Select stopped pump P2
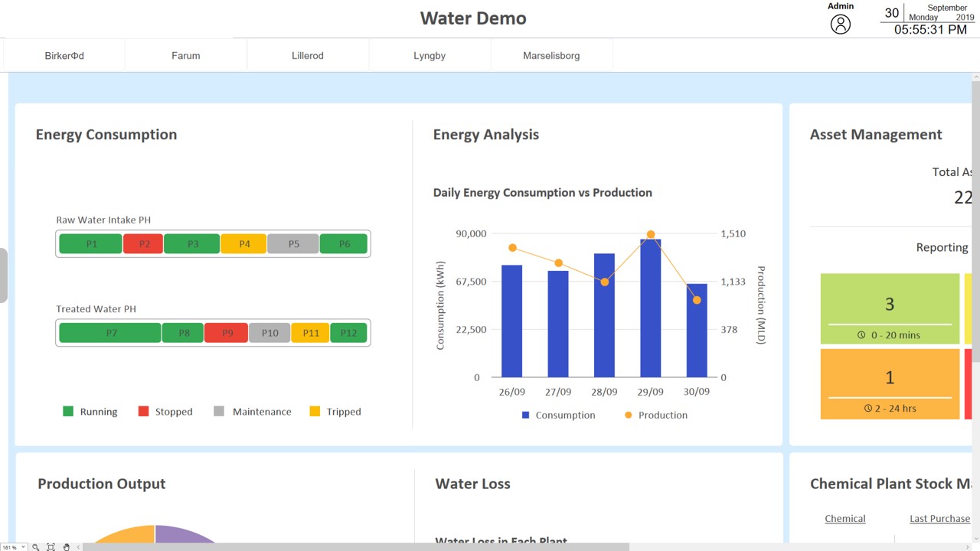Screen dimensions: 980x551 pos(145,244)
